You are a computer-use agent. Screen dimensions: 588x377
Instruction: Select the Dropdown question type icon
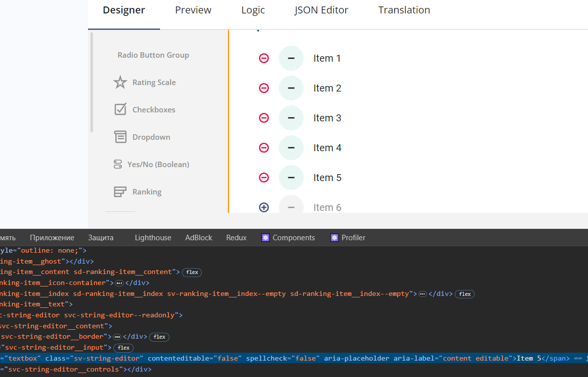pos(120,137)
